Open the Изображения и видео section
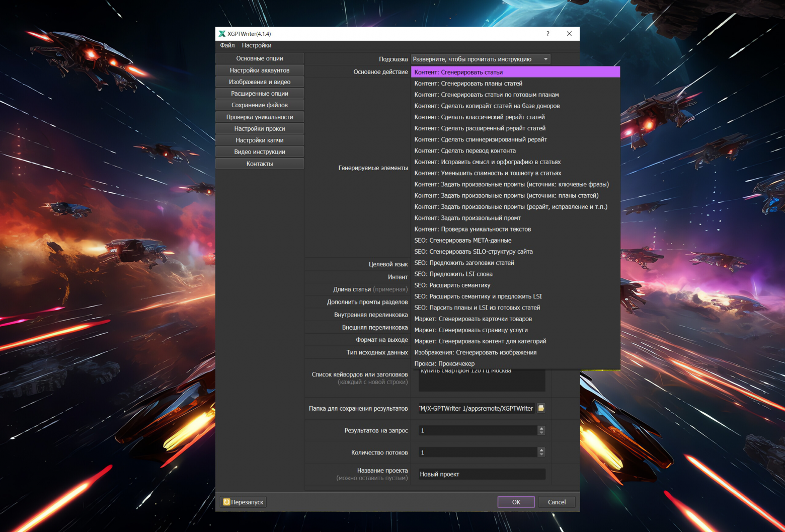The height and width of the screenshot is (532, 785). pos(260,82)
